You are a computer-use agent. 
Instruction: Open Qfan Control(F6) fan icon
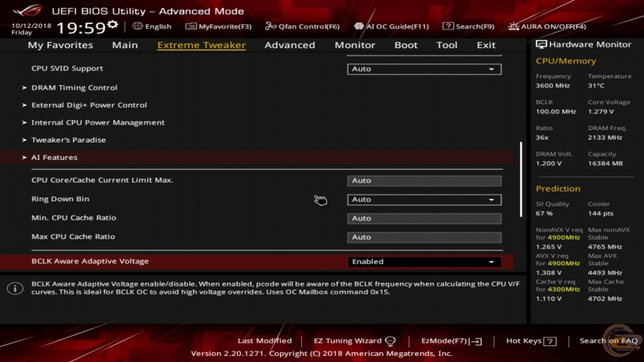(271, 26)
